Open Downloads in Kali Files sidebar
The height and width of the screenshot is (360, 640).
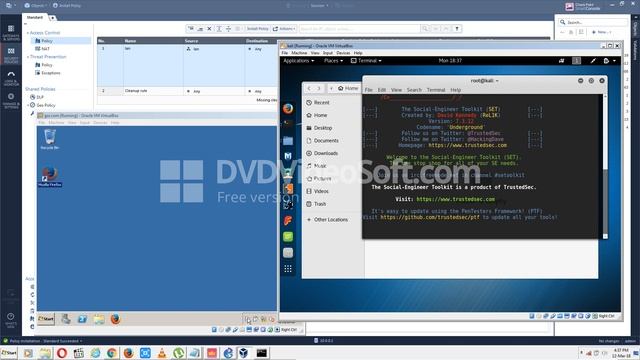click(322, 153)
